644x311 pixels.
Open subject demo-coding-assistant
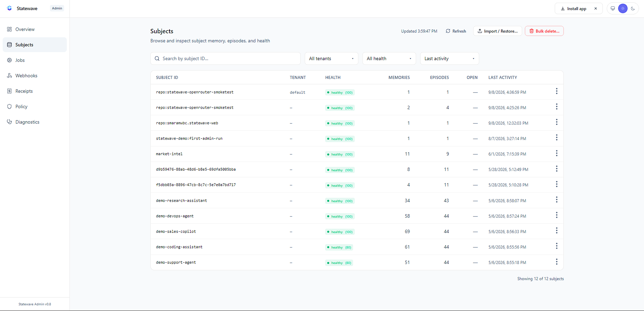pos(179,247)
